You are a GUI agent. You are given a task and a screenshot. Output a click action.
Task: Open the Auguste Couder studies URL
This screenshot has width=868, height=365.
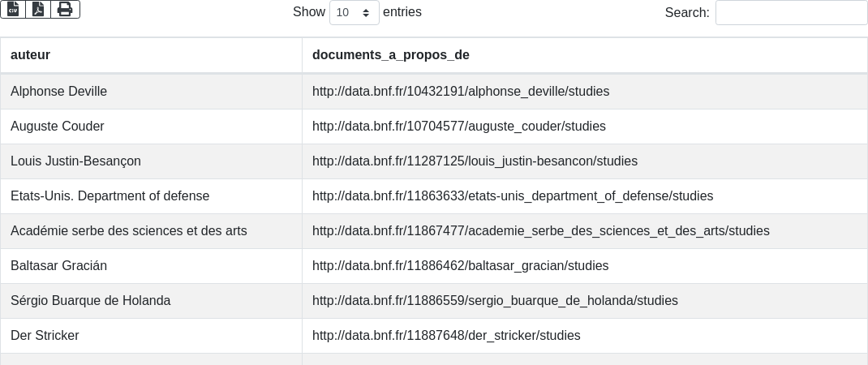click(458, 127)
